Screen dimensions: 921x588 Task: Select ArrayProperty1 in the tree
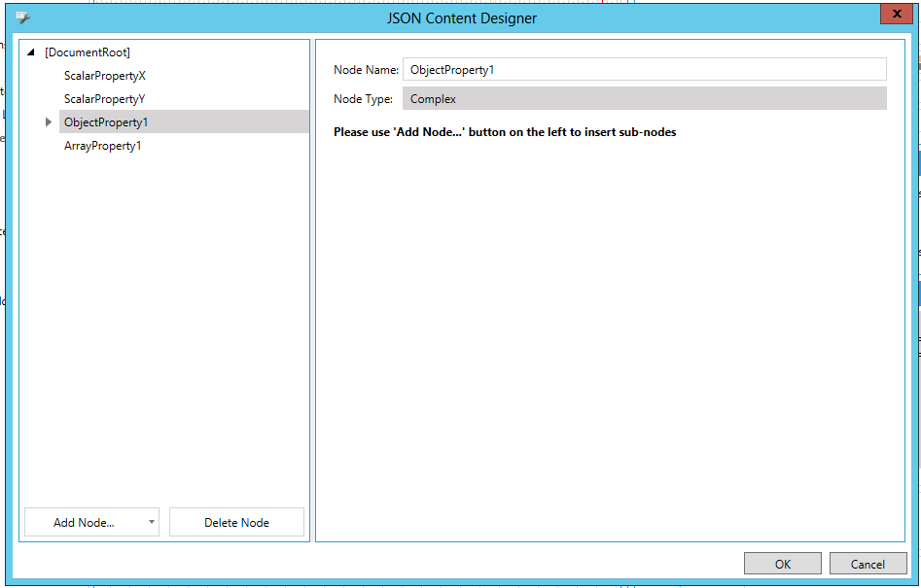(103, 146)
